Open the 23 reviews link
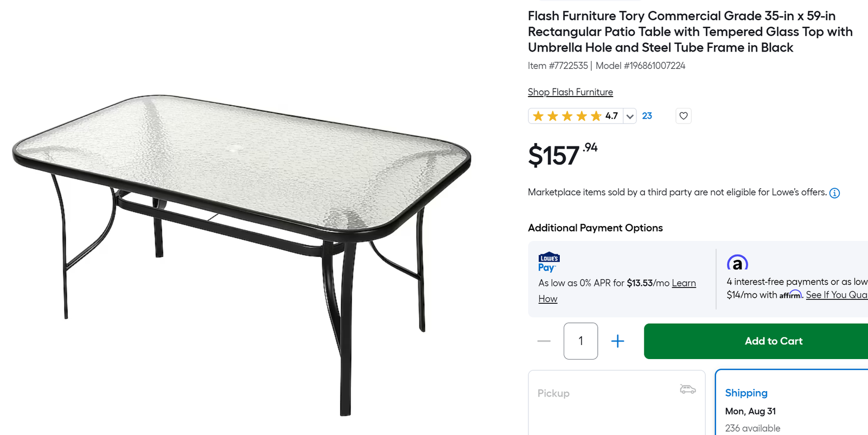The width and height of the screenshot is (868, 435). (647, 116)
